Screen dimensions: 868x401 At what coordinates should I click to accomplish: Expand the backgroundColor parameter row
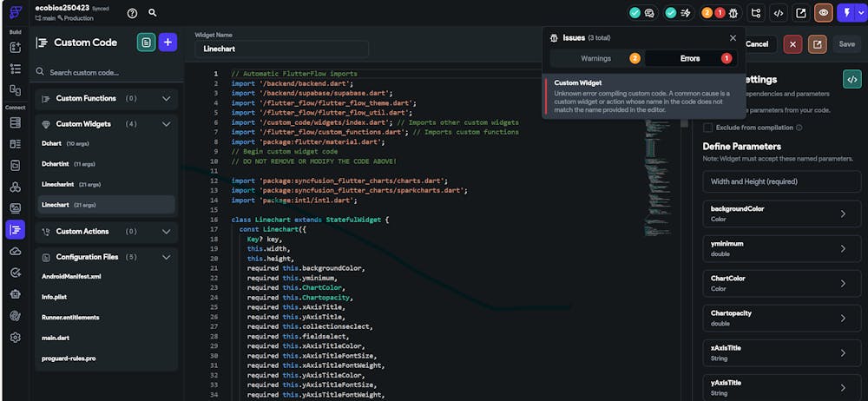click(x=842, y=214)
